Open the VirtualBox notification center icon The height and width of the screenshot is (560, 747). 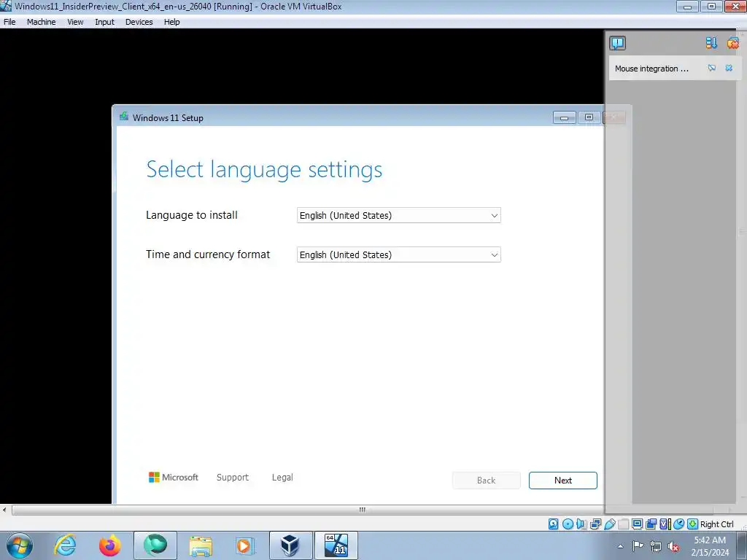click(x=617, y=43)
